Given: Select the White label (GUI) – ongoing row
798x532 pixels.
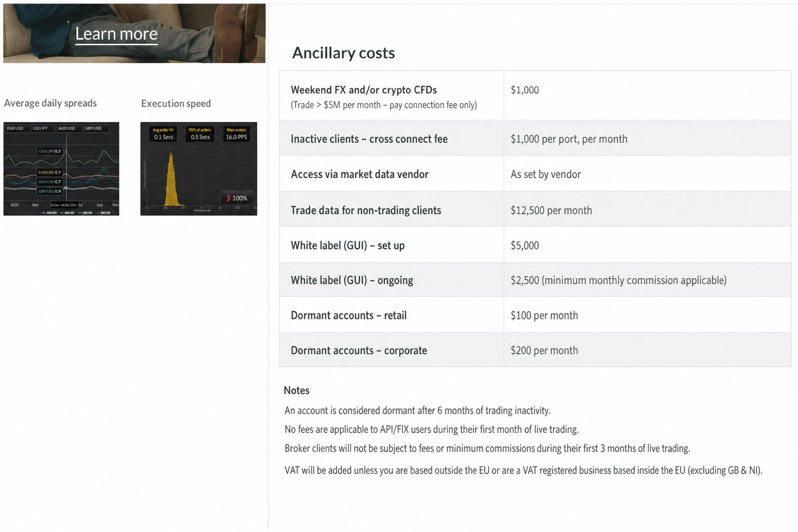Looking at the screenshot, I should point(535,280).
